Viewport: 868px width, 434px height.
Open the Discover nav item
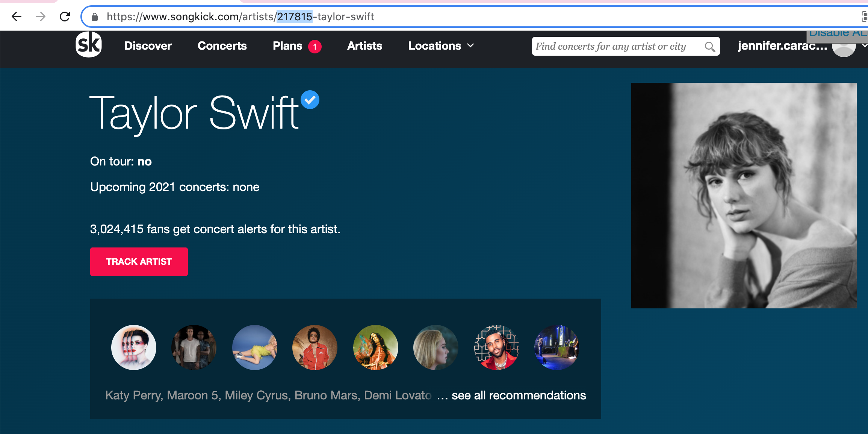coord(148,46)
